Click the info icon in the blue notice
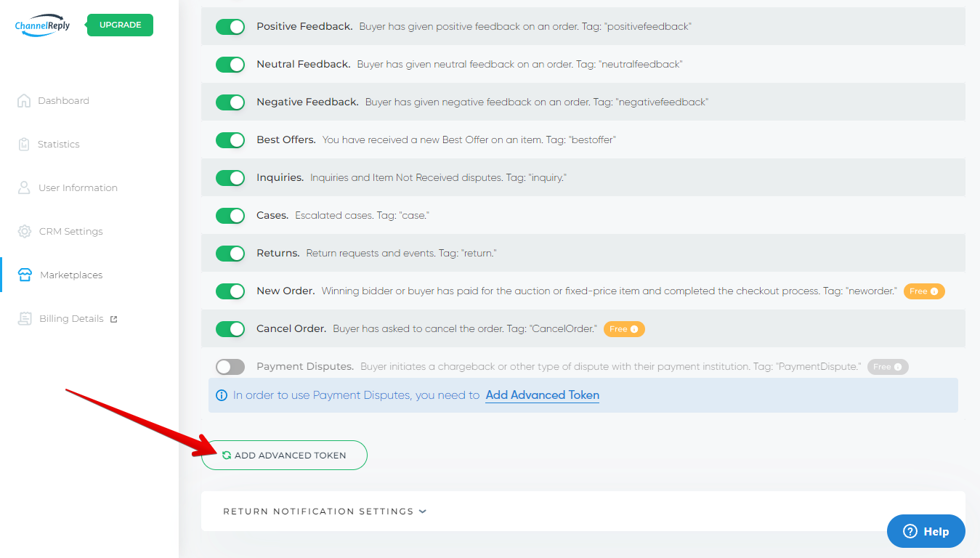980x558 pixels. [222, 395]
